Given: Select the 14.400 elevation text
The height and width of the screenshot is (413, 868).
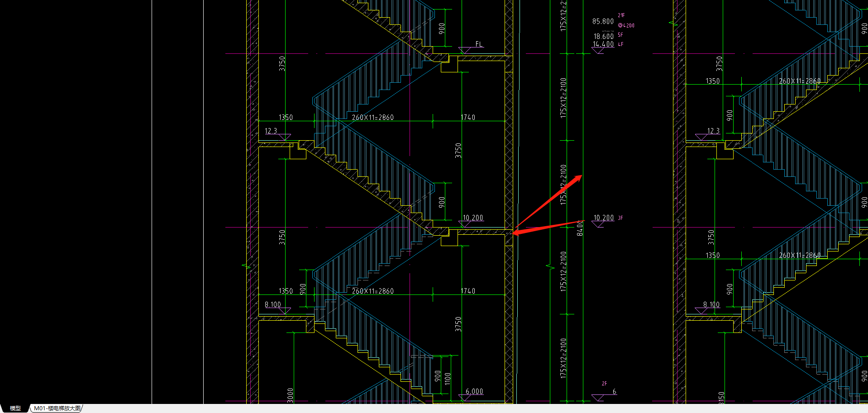Looking at the screenshot, I should click(x=603, y=44).
